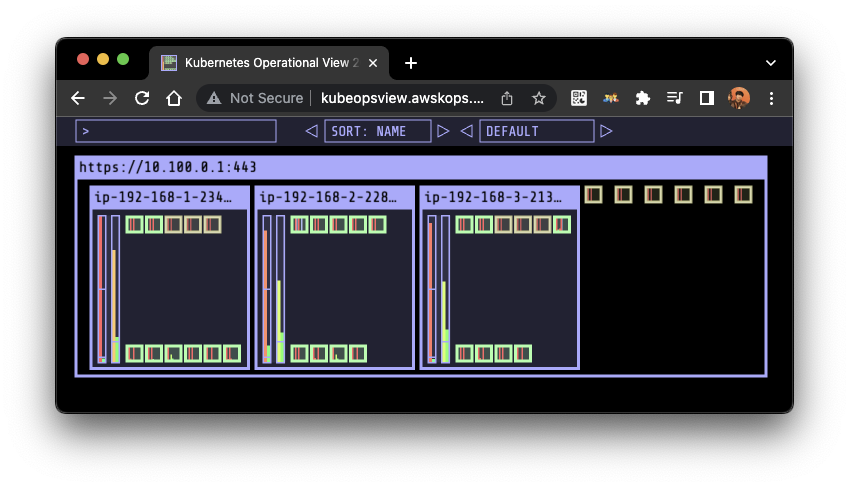The image size is (849, 487).
Task: Open the QR code extension icon
Action: (x=579, y=98)
